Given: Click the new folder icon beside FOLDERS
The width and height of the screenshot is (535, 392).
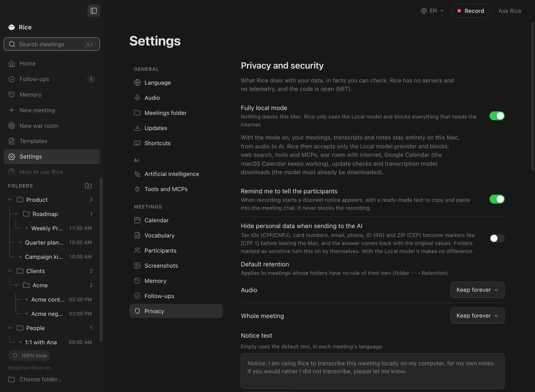Looking at the screenshot, I should pyautogui.click(x=88, y=186).
